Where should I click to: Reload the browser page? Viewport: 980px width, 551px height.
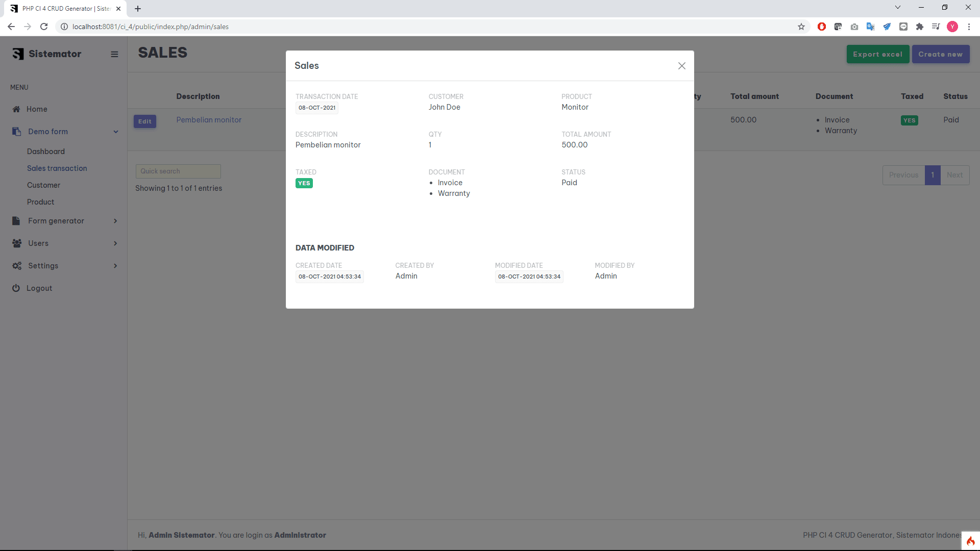pos(44,27)
